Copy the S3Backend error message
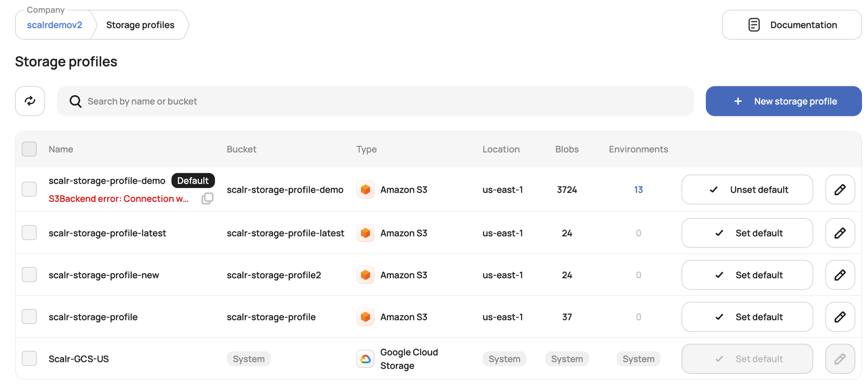868x388 pixels. pyautogui.click(x=207, y=198)
